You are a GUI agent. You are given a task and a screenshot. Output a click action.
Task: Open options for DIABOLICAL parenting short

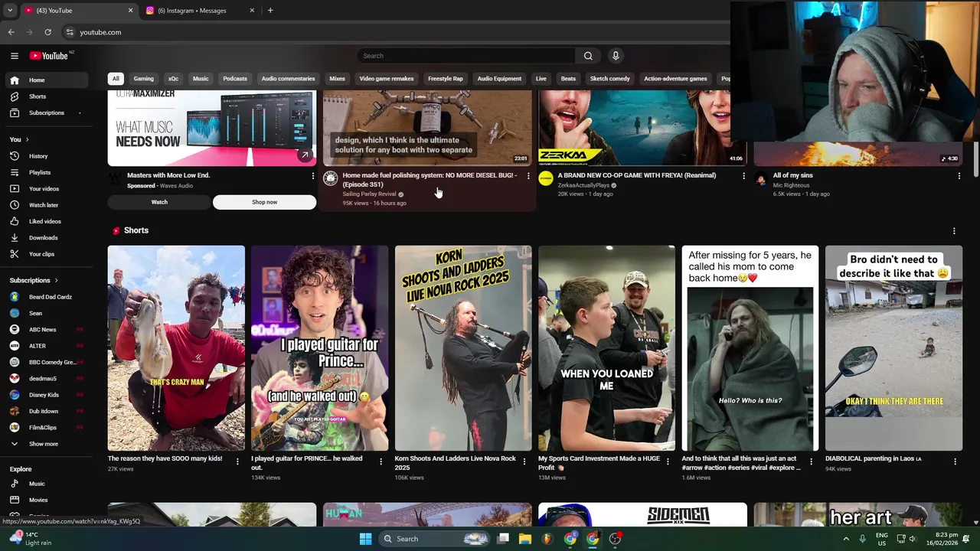tap(955, 461)
